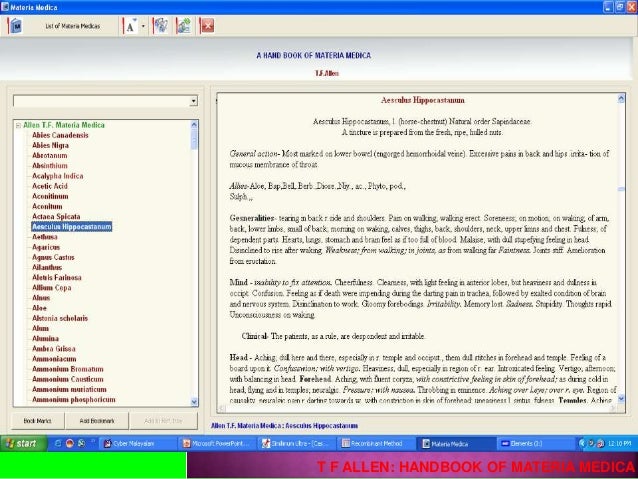Select 'Aethusa' remedy

[x=45, y=237]
